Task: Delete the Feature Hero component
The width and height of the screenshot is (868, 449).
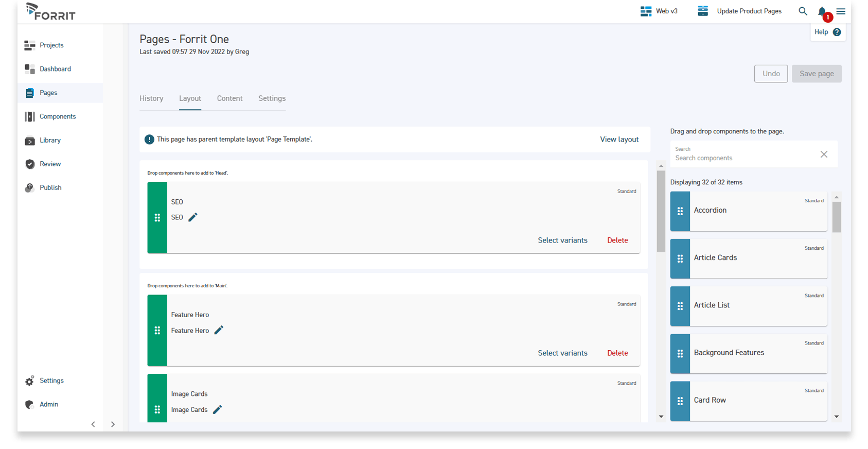Action: point(617,353)
